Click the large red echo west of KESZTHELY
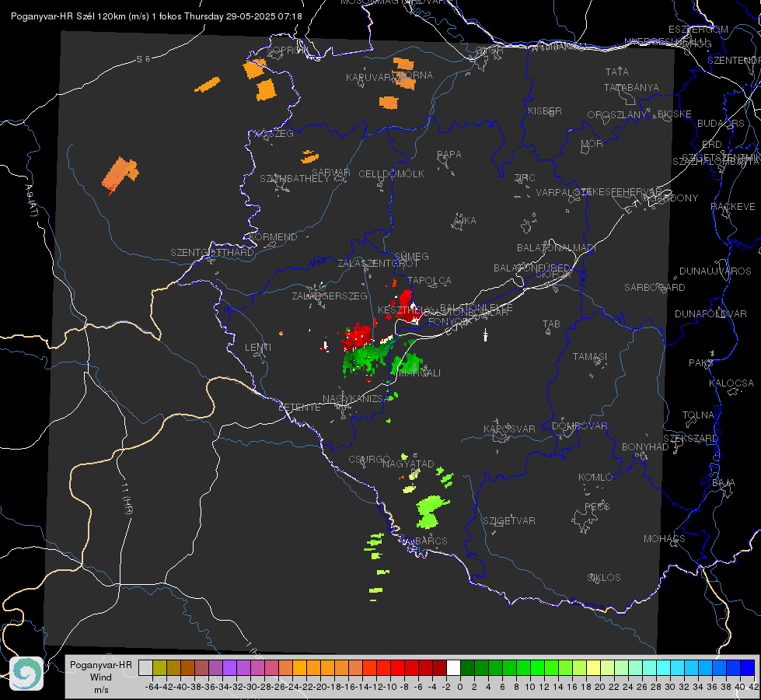Viewport: 761px width, 700px height. [x=358, y=336]
